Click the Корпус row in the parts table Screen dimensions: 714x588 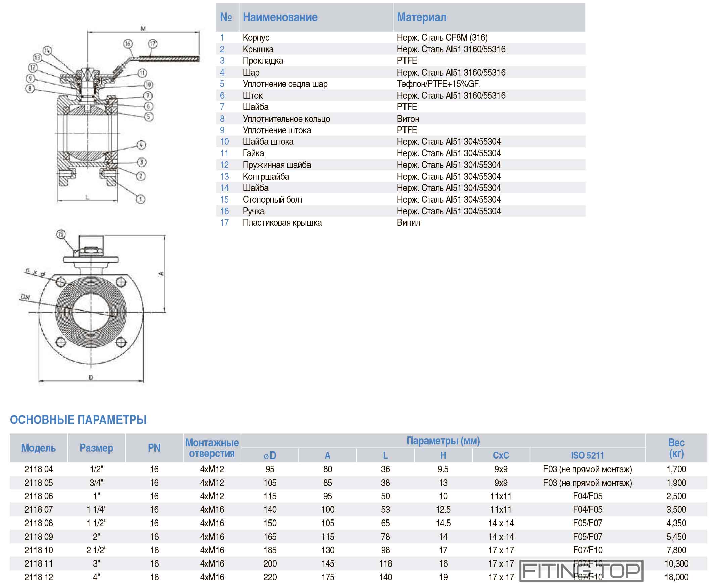tap(256, 38)
